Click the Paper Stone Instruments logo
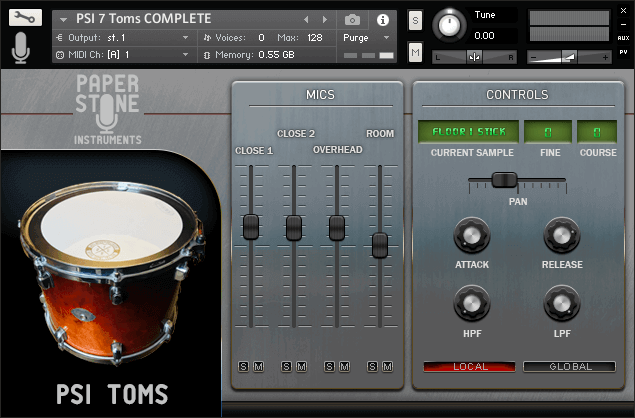 [x=107, y=109]
